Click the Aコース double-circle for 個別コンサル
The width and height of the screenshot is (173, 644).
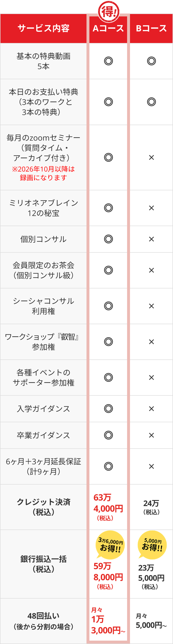[108, 239]
